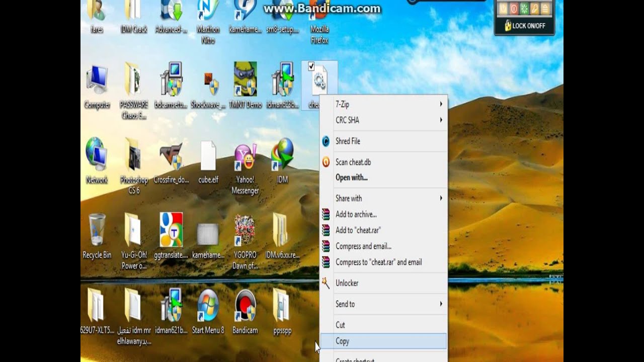Toggle the LOCK ON/OFF widget
Screen dimensions: 644x362
pyautogui.click(x=525, y=26)
